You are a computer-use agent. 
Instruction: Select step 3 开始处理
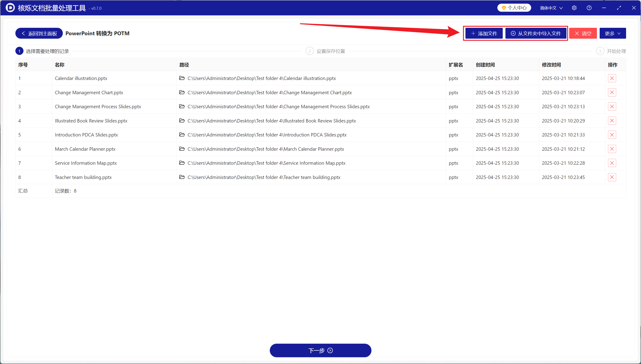(x=611, y=51)
